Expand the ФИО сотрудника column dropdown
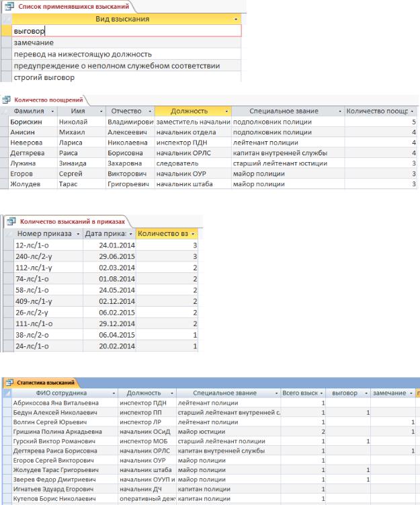This screenshot has height=505, width=420. [x=114, y=392]
